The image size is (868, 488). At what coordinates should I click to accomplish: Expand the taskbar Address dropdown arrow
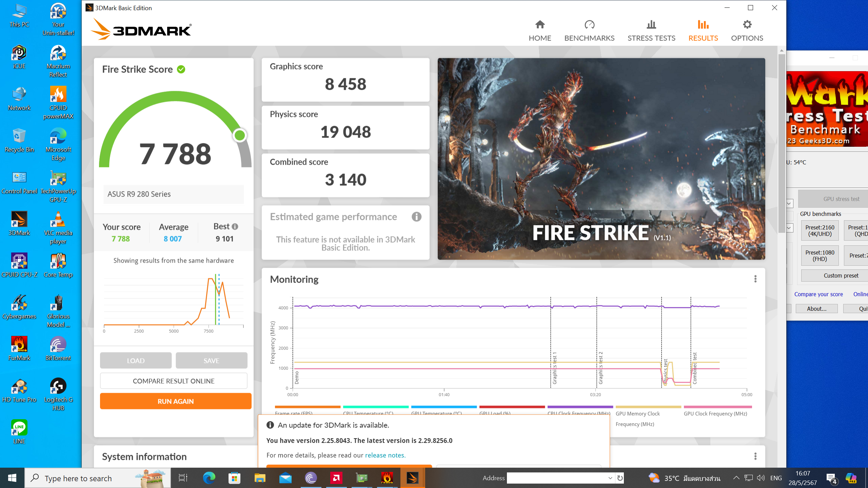tap(610, 478)
